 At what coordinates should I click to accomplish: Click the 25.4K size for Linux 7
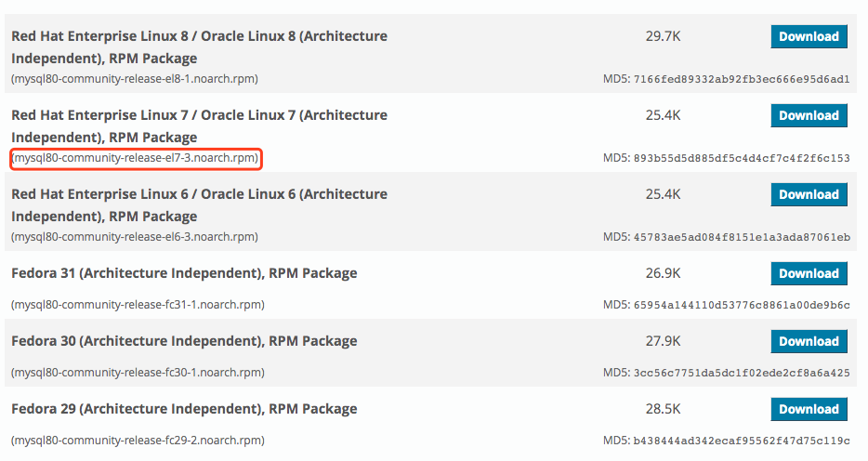click(x=663, y=115)
